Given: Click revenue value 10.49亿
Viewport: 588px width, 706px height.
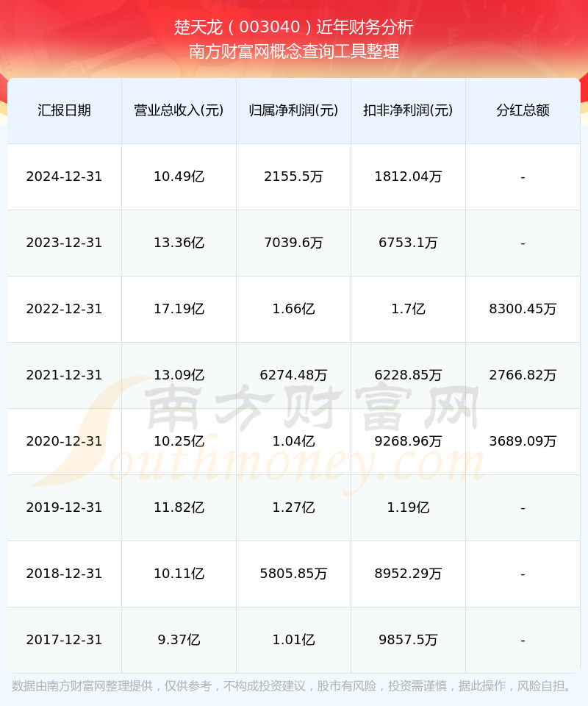Looking at the screenshot, I should pos(179,176).
